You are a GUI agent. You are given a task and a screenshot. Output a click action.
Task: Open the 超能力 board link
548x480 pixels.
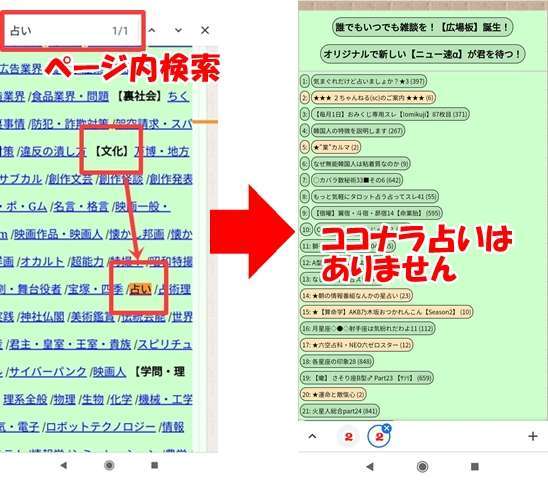(87, 262)
